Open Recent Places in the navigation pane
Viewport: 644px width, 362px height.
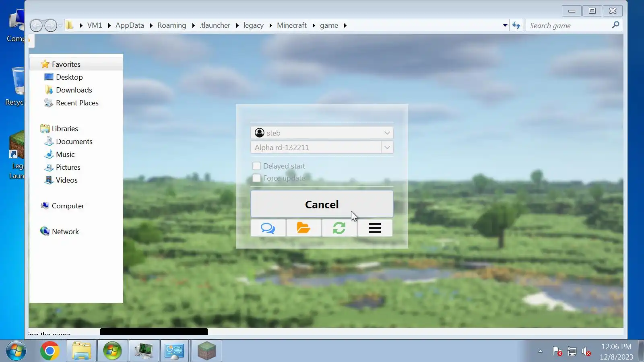click(x=77, y=103)
